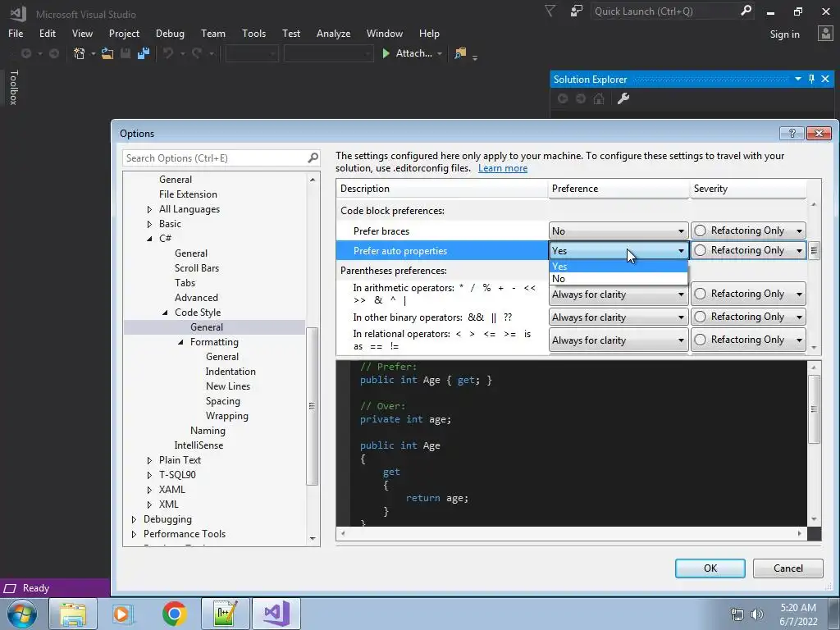Viewport: 840px width, 630px height.
Task: Open other binary operators preference dropdown
Action: [619, 317]
